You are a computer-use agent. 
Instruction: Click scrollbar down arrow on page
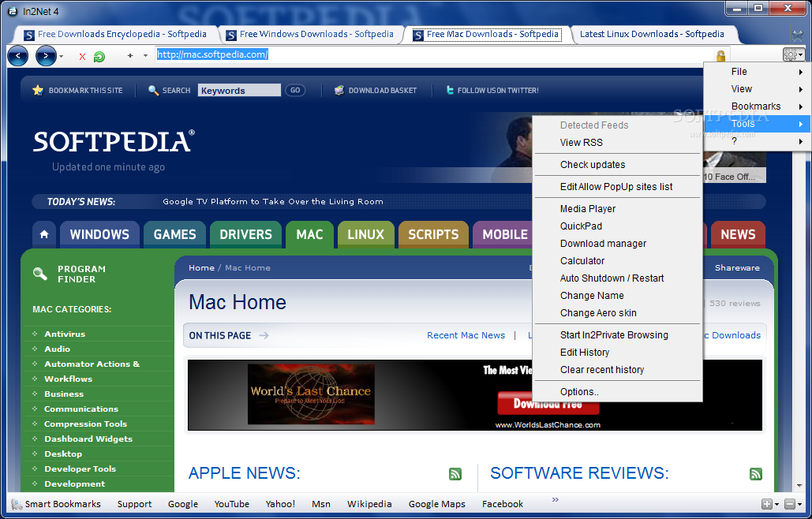click(x=799, y=485)
